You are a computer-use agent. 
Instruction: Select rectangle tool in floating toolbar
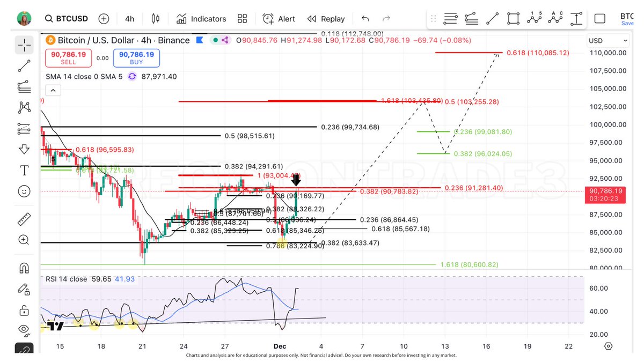[513, 19]
